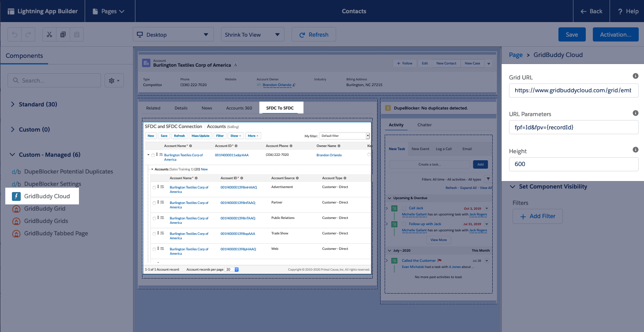This screenshot has height=332, width=644.
Task: Expand the Custom (0) components section
Action: tap(12, 130)
